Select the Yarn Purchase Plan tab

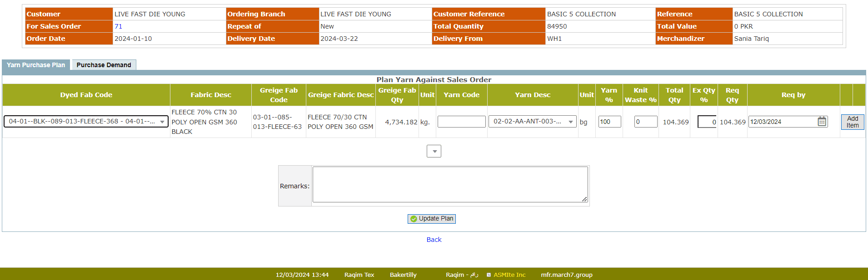coord(36,65)
